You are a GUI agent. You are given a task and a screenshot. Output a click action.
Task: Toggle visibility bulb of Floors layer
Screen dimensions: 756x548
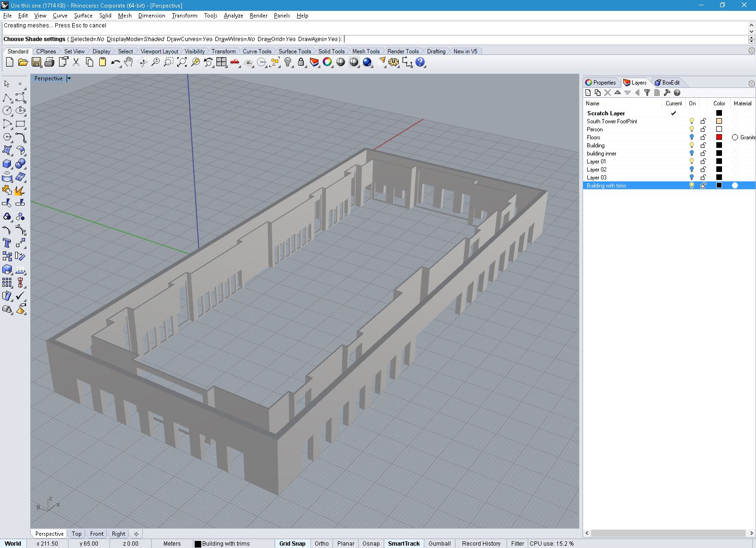point(692,137)
